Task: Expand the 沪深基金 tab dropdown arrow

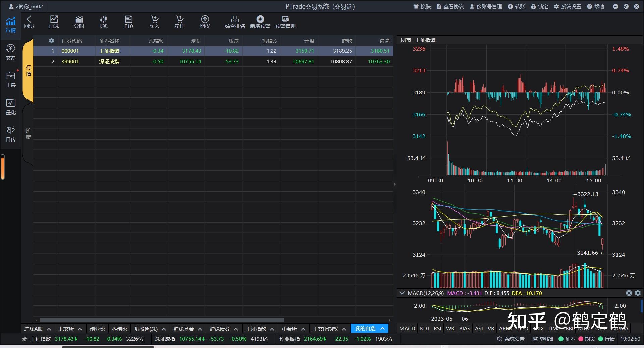Action: coord(200,329)
